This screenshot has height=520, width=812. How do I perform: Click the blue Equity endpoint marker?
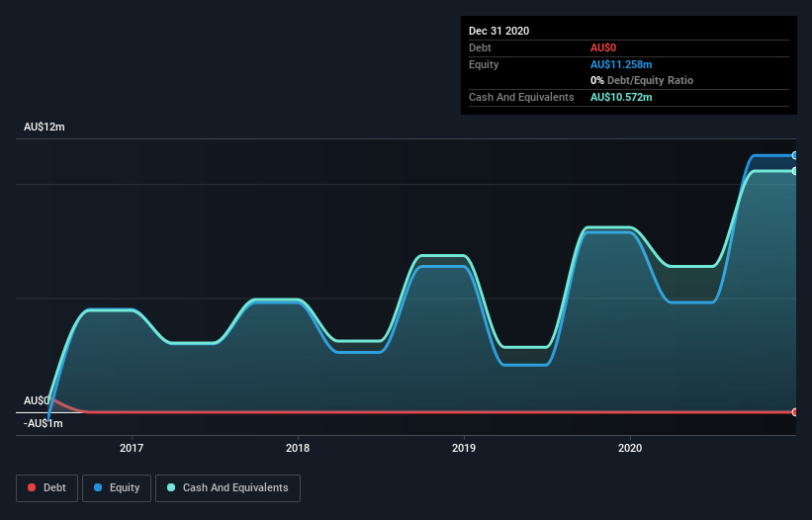tap(795, 155)
